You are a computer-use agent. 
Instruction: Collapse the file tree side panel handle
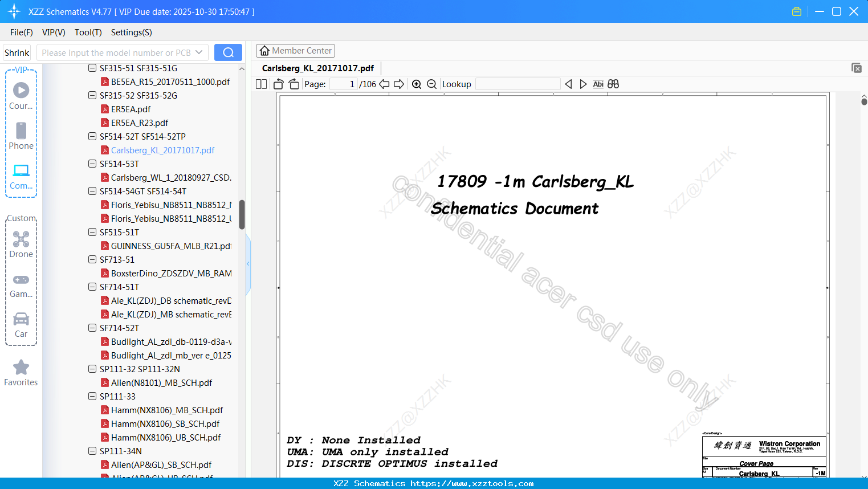coord(248,264)
